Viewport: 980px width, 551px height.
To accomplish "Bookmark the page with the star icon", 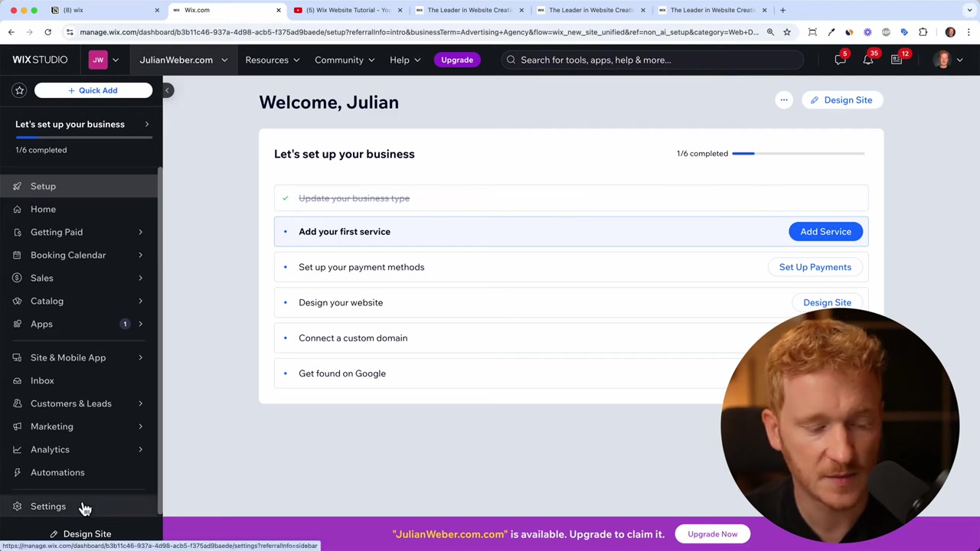I will (787, 32).
